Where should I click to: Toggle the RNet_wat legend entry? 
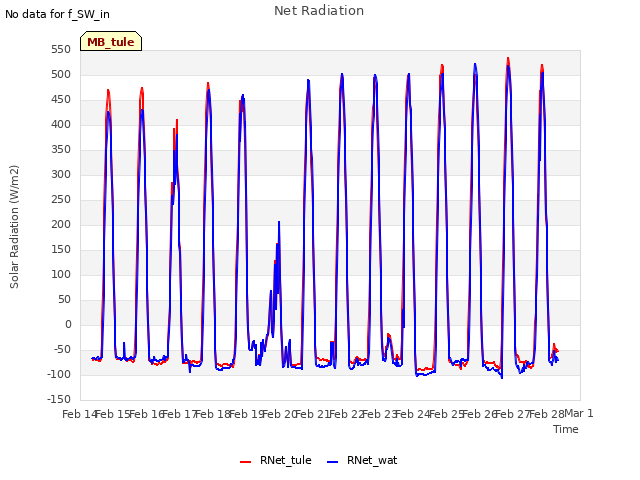pos(362,460)
